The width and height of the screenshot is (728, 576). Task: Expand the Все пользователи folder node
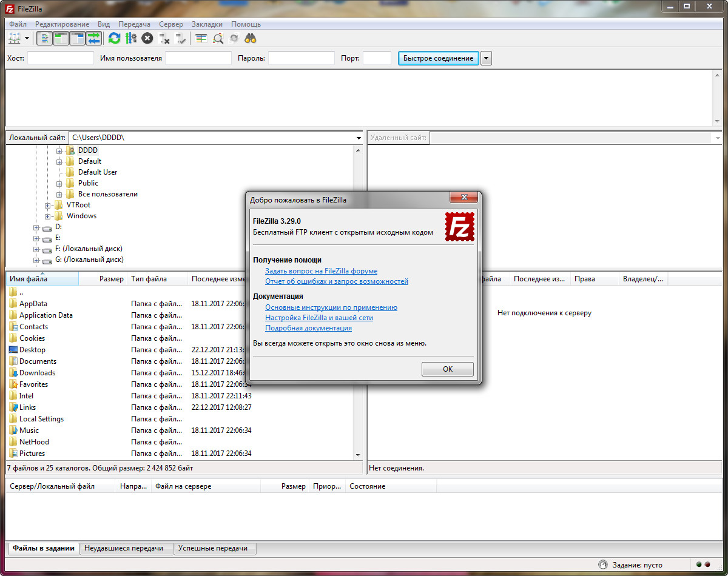(59, 194)
